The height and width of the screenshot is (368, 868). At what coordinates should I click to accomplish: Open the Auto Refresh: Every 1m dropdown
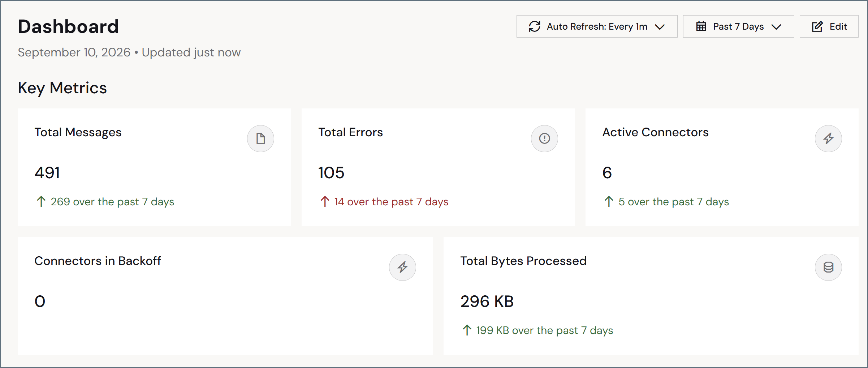coord(597,26)
